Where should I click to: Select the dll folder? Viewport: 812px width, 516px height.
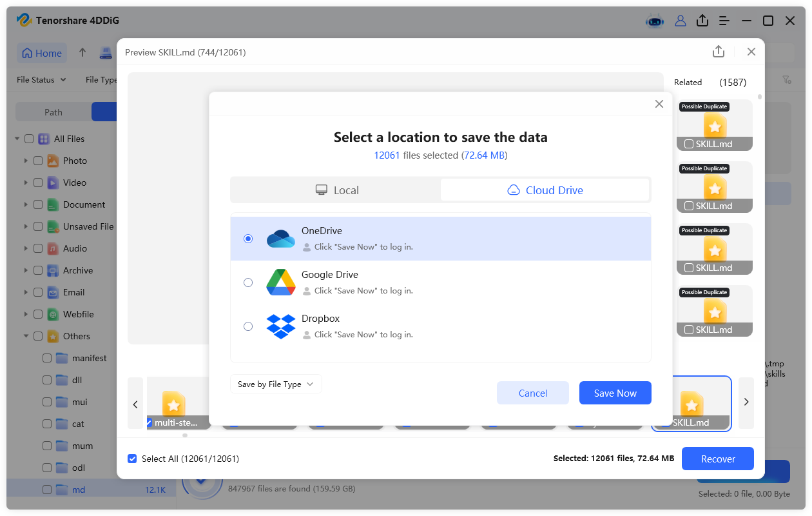click(x=77, y=380)
